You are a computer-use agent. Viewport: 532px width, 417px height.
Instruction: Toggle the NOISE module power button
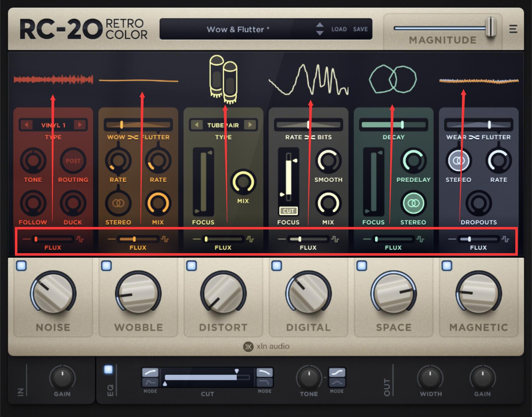click(21, 266)
